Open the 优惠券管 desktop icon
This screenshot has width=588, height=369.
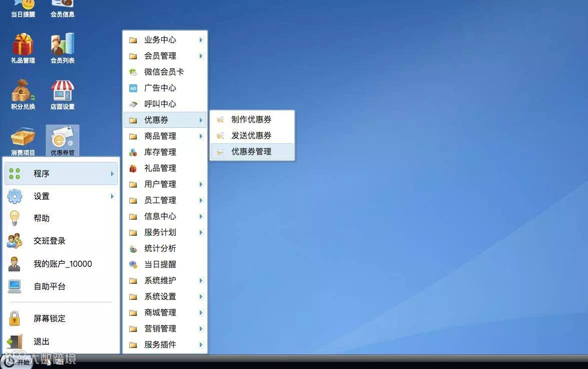(x=63, y=140)
